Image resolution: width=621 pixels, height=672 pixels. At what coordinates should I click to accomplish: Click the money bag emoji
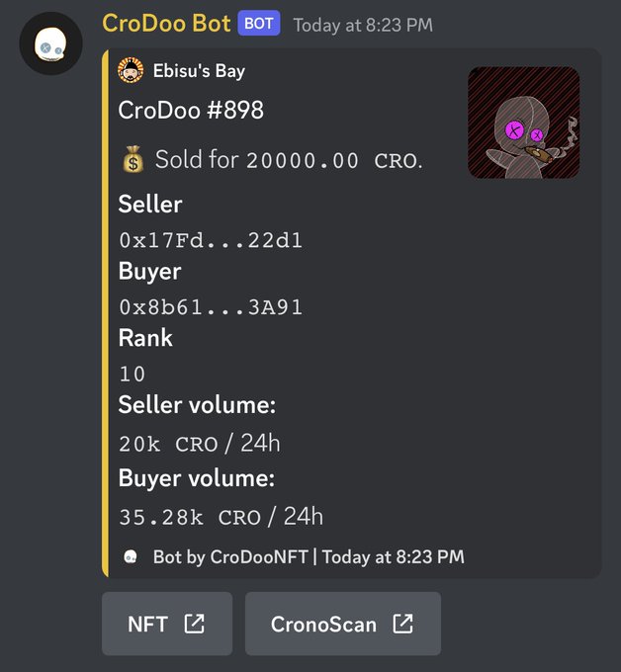click(133, 160)
